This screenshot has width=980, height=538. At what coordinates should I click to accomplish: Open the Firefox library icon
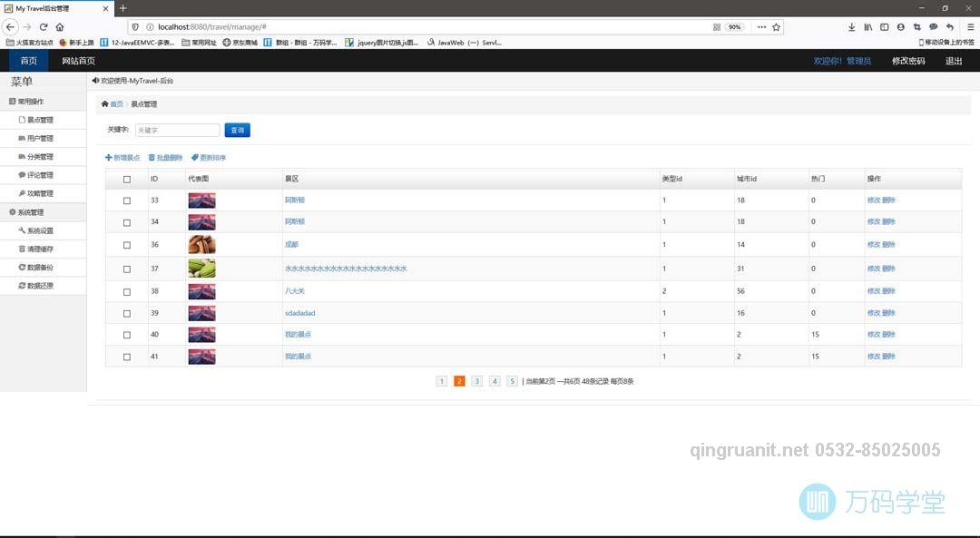868,27
